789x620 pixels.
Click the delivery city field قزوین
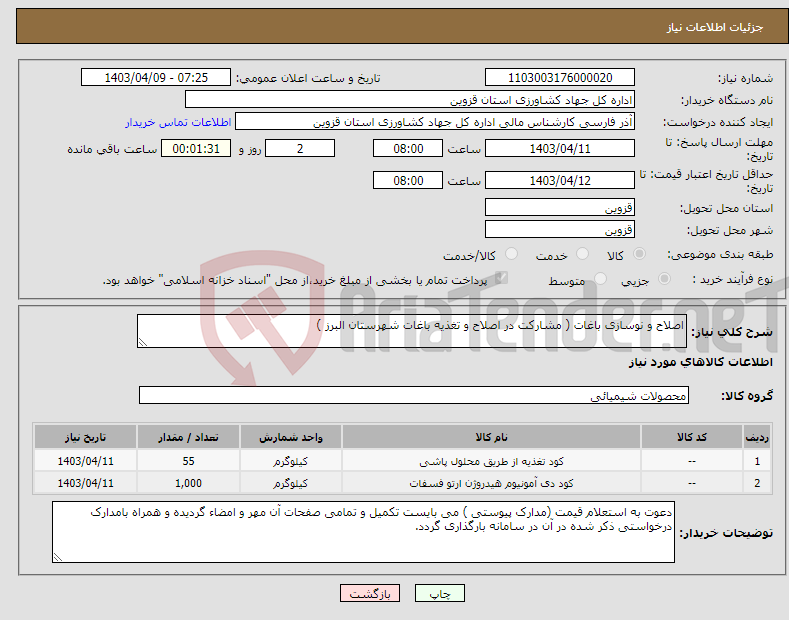pos(560,229)
